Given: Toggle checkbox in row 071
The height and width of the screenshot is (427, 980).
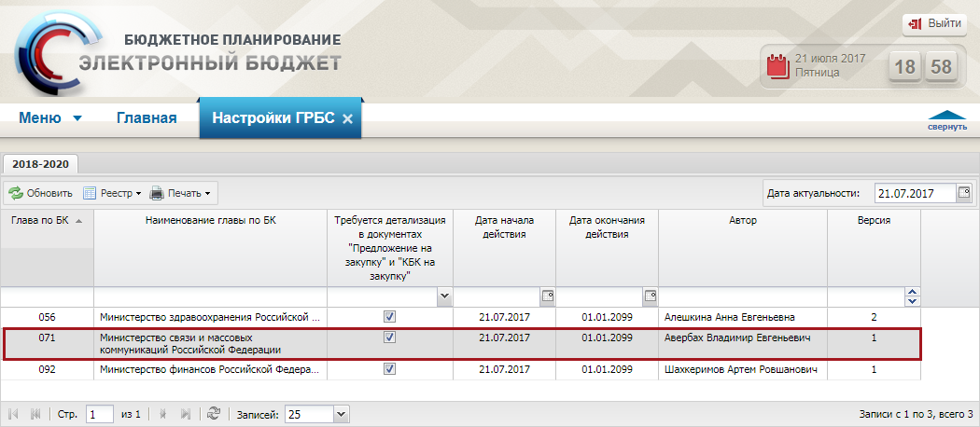Looking at the screenshot, I should (x=390, y=337).
